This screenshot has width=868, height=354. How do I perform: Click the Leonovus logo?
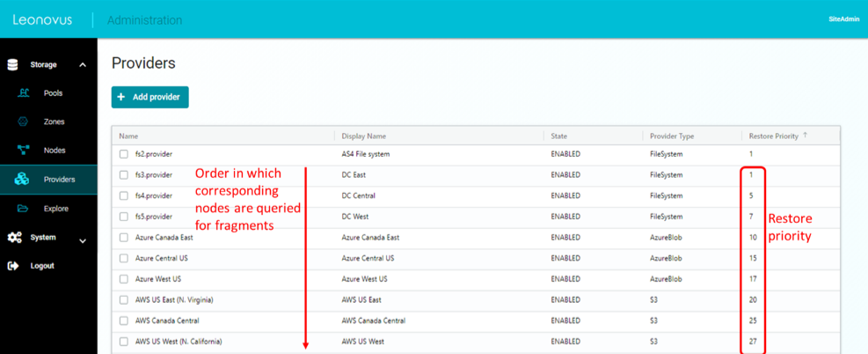pos(42,20)
